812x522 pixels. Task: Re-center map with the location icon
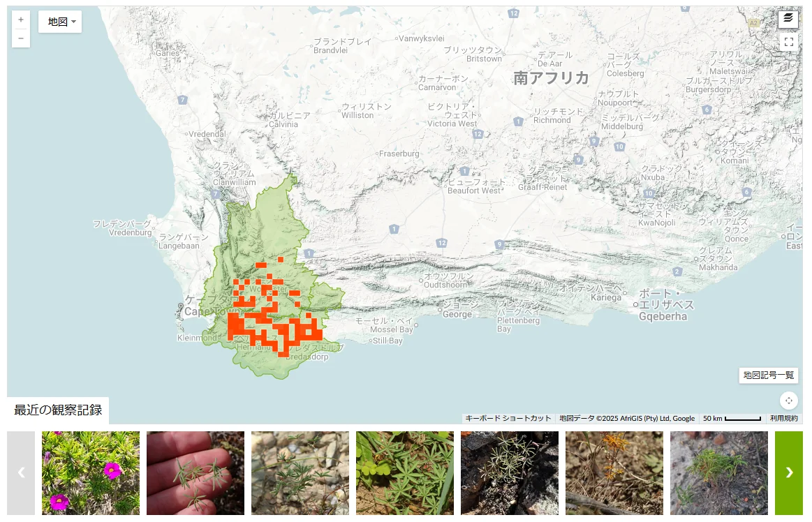click(x=788, y=401)
